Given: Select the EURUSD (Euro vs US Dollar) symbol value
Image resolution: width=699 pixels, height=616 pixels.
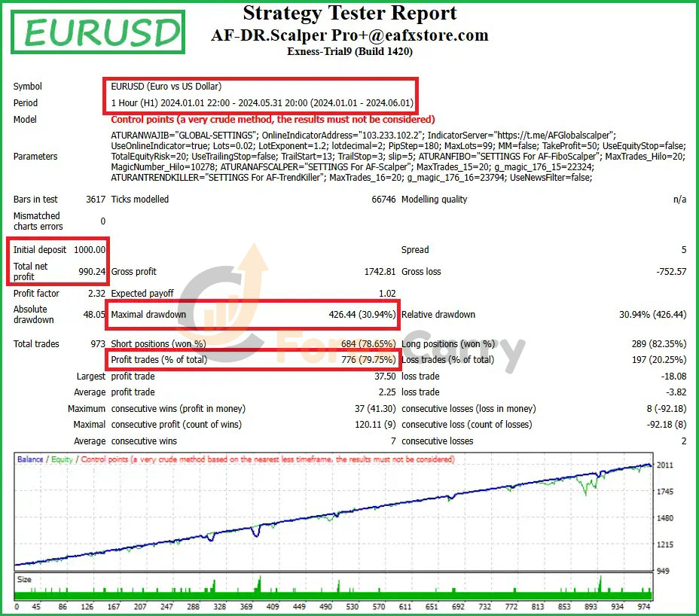Looking at the screenshot, I should pyautogui.click(x=166, y=87).
